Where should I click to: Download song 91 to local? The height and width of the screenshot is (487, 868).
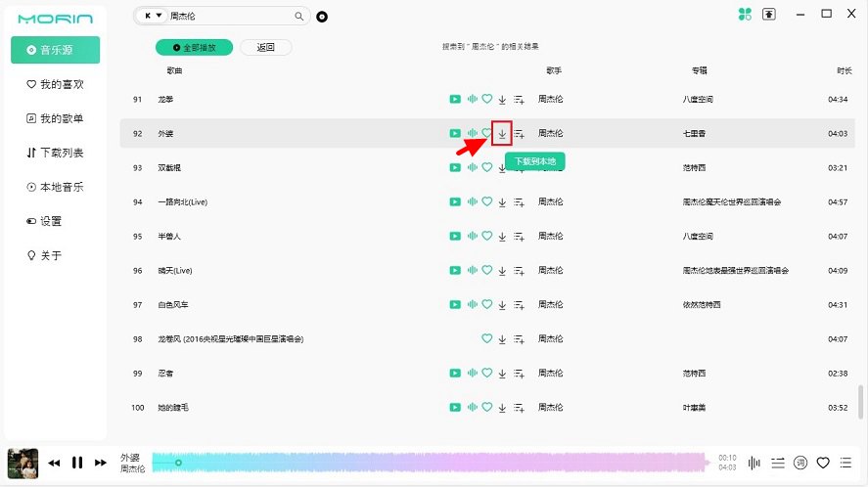click(x=502, y=100)
